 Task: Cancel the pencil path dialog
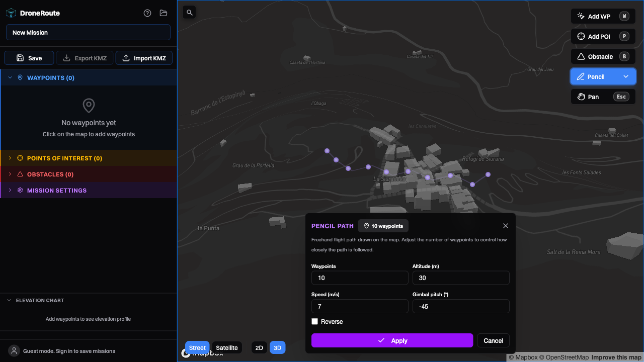coord(494,341)
